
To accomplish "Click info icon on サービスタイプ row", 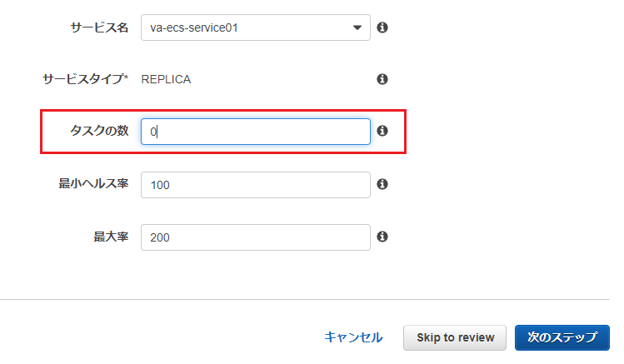I will 382,79.
